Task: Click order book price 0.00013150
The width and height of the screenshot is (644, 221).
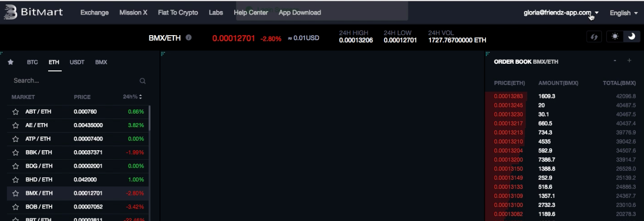Action: [x=509, y=169]
